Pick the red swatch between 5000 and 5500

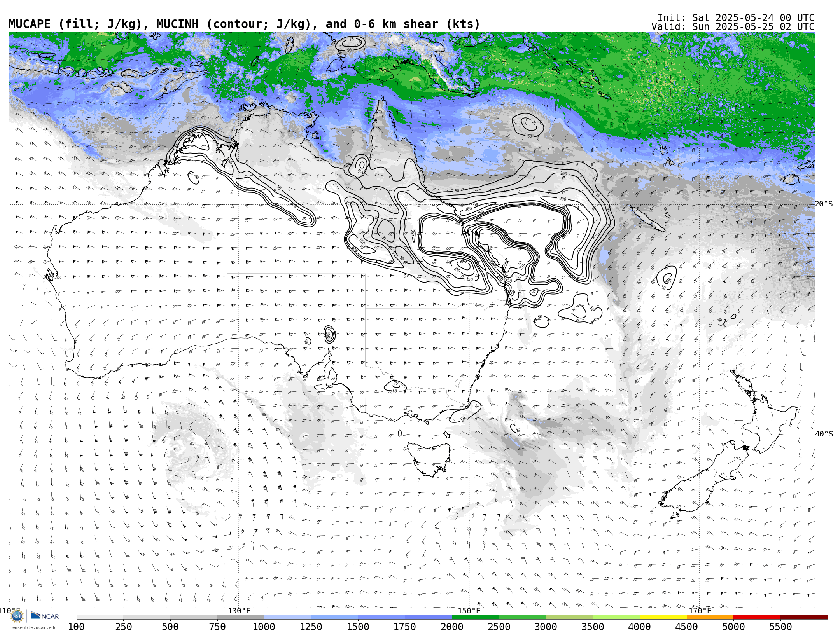click(757, 617)
